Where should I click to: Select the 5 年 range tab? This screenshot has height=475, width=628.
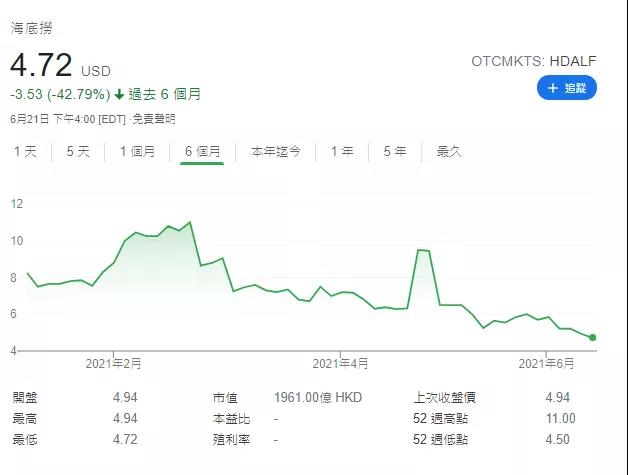point(395,151)
